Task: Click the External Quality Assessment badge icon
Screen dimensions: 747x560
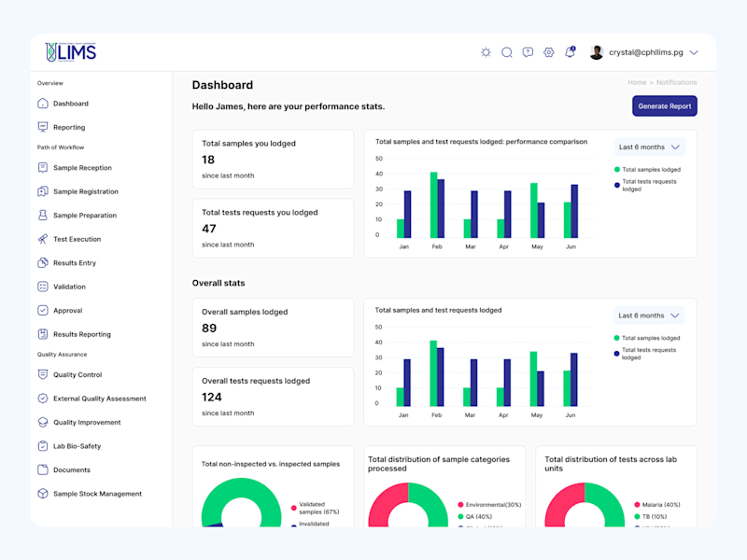Action: pos(43,399)
